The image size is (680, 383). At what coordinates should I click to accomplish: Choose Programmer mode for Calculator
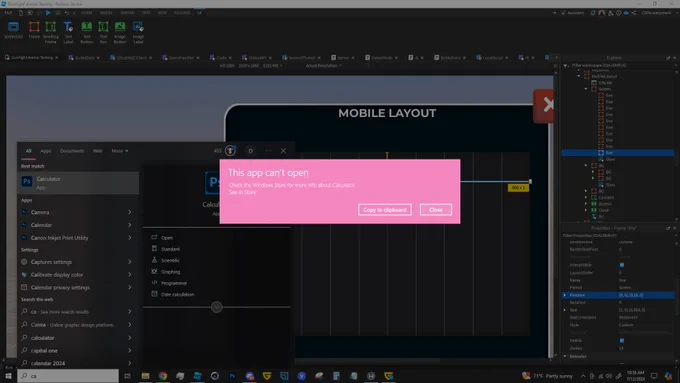pos(174,283)
